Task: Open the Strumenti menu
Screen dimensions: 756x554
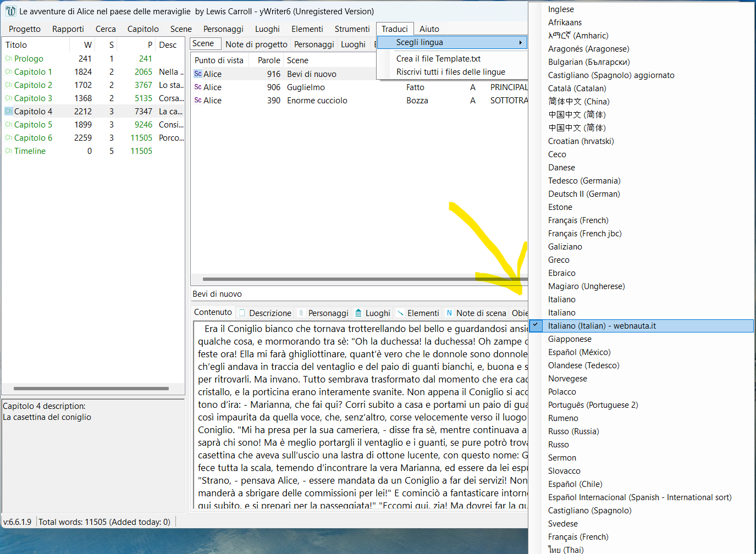Action: pos(352,29)
